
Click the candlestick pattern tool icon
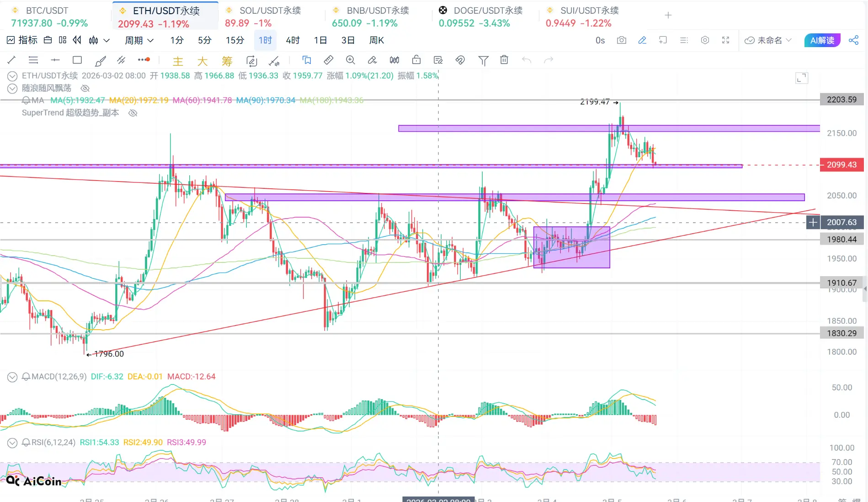pos(394,60)
